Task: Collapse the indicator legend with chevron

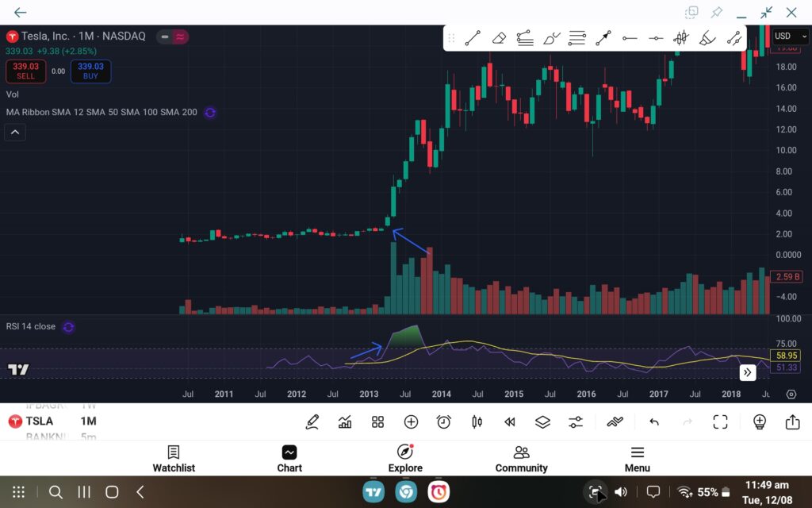Action: pos(15,133)
